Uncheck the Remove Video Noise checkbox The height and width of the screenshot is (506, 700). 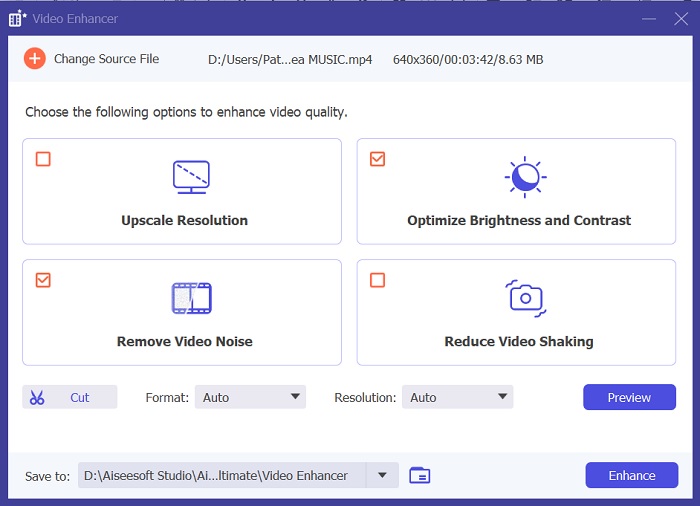43,280
